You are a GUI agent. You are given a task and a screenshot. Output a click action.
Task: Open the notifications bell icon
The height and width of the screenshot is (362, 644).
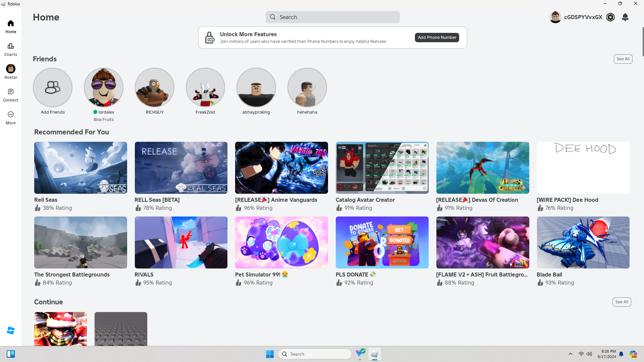(625, 17)
